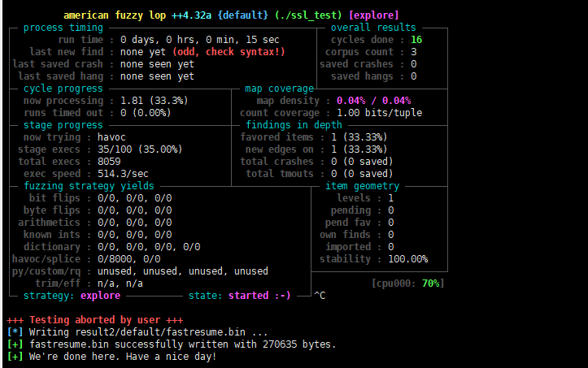Select the 'american fuzzy lop' title text
The height and width of the screenshot is (368, 588).
click(x=115, y=15)
